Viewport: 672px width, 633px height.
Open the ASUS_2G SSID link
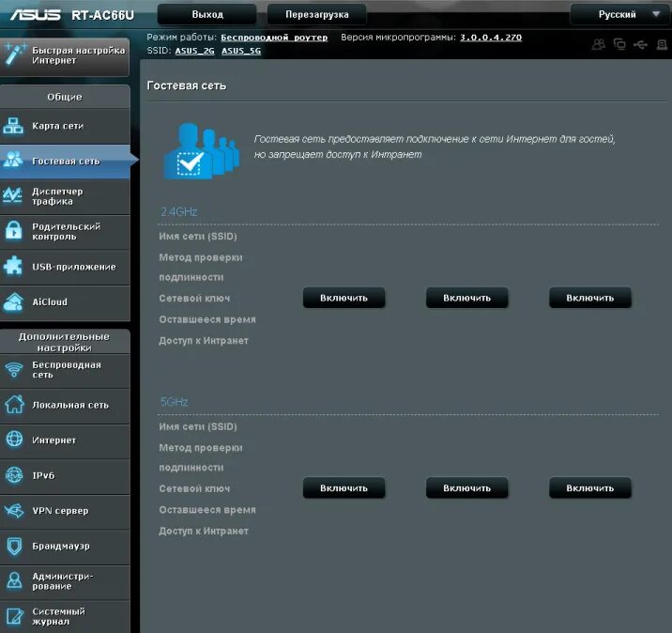[194, 51]
